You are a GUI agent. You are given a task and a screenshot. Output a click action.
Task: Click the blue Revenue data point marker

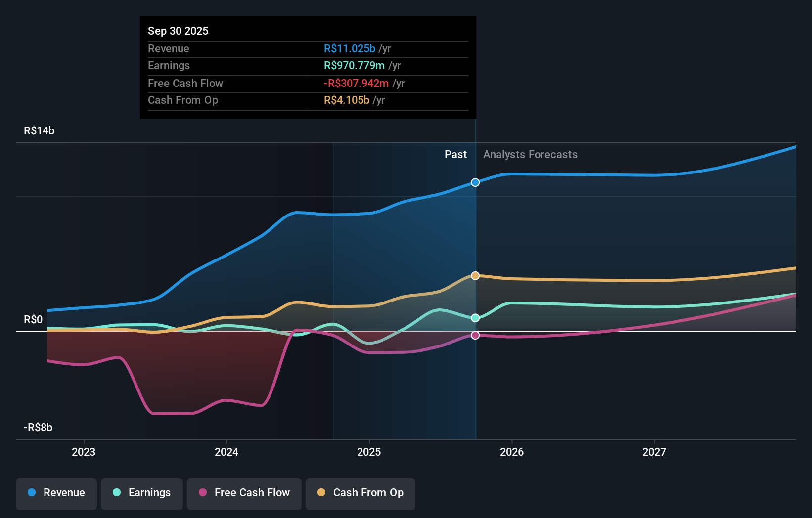click(475, 182)
